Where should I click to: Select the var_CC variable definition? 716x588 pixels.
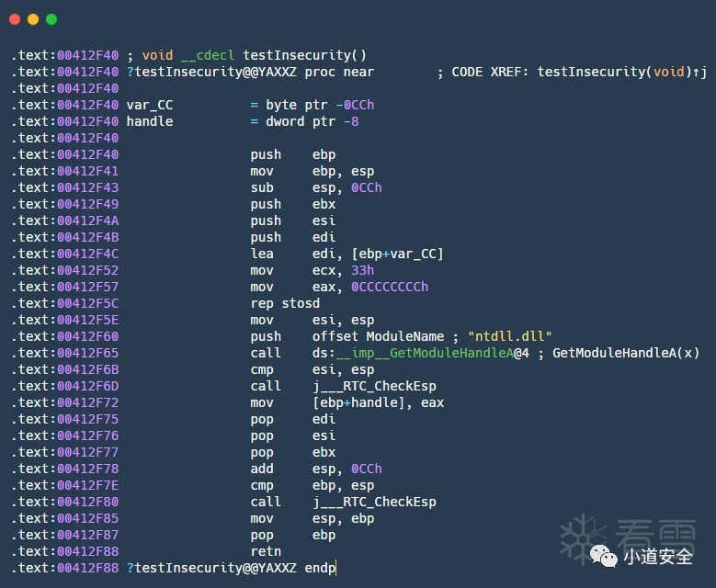pyautogui.click(x=150, y=105)
